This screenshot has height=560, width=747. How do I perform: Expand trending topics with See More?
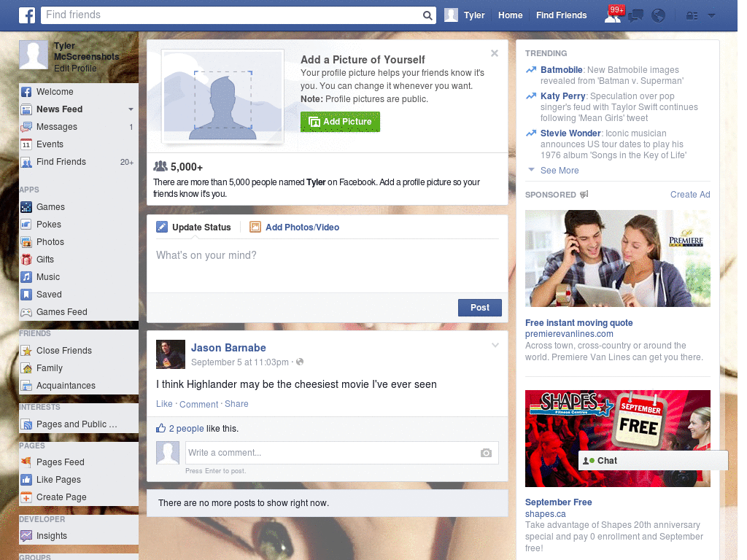[560, 171]
